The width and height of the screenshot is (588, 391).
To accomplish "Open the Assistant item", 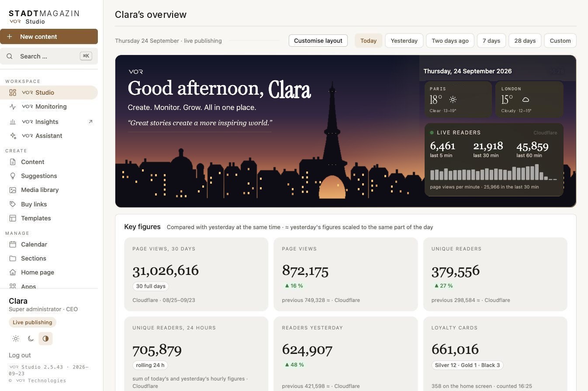I will pyautogui.click(x=48, y=136).
